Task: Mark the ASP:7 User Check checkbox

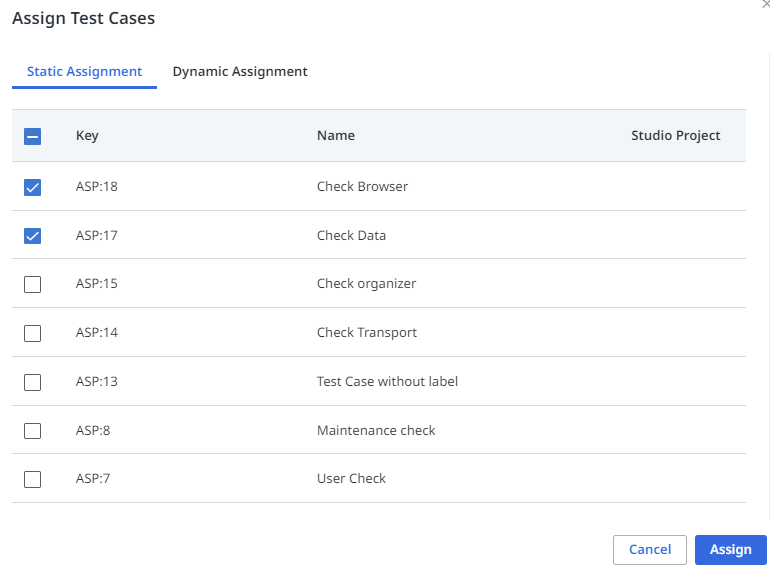Action: click(x=32, y=479)
